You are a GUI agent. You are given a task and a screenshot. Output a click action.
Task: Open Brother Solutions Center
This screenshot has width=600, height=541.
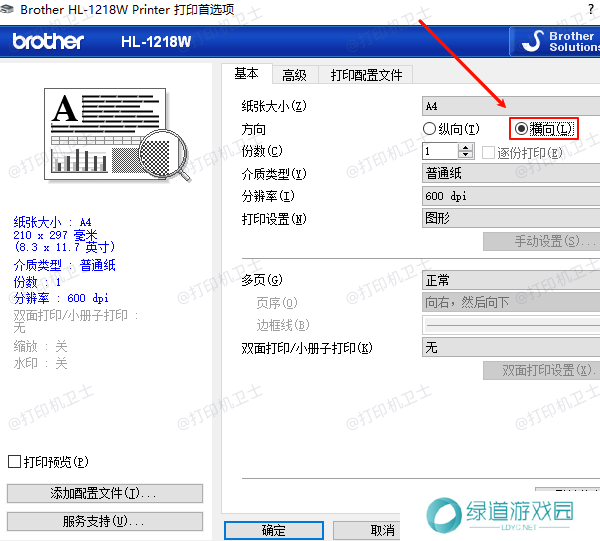[x=556, y=41]
